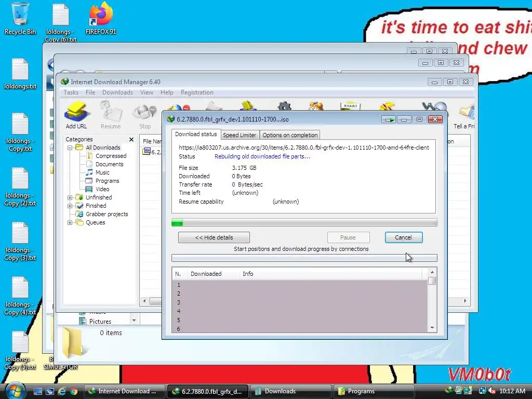Click the Compressed category
This screenshot has width=532, height=399.
point(111,156)
